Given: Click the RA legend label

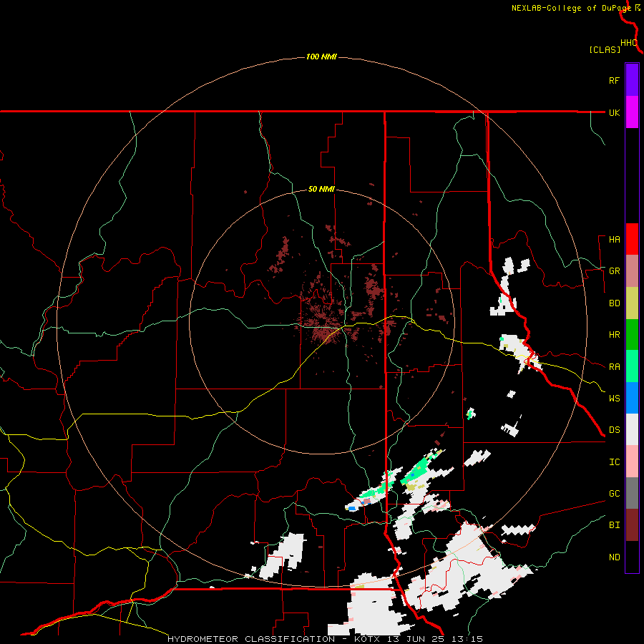Looking at the screenshot, I should 614,367.
